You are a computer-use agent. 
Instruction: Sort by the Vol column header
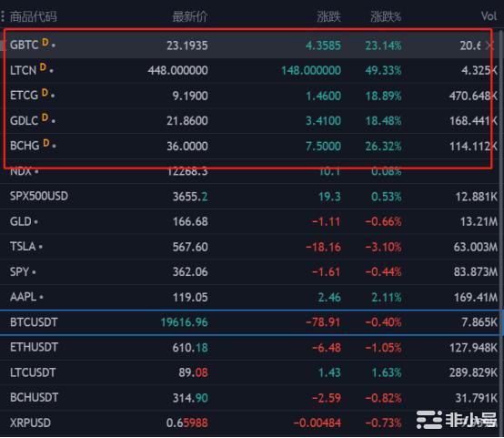489,16
